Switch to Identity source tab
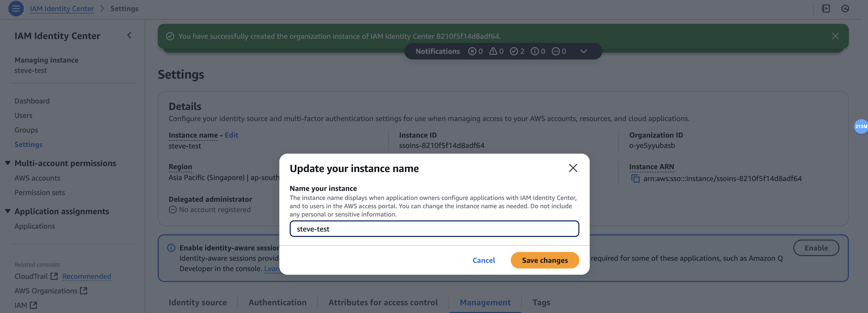The image size is (868, 313). tap(198, 303)
